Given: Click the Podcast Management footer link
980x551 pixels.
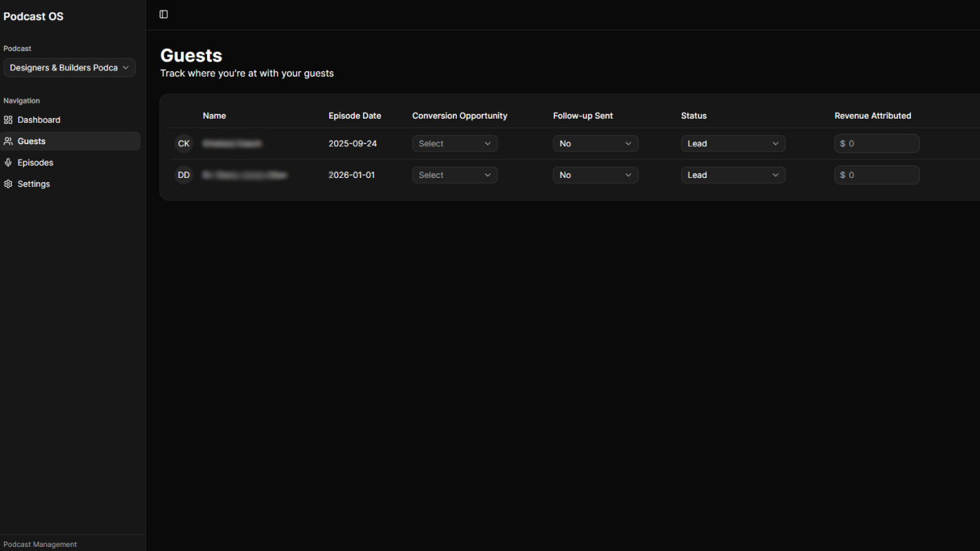Looking at the screenshot, I should point(40,544).
